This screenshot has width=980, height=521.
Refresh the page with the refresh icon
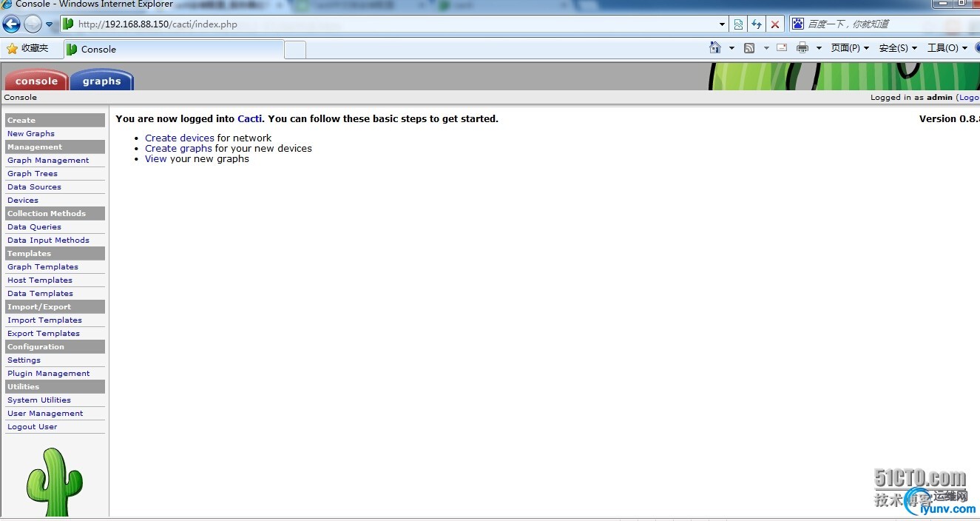coord(757,24)
